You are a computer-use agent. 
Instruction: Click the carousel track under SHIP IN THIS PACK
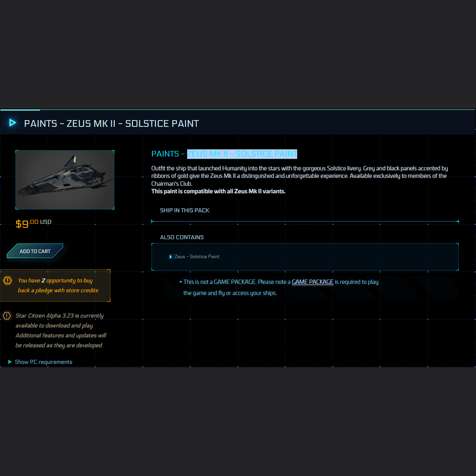tap(305, 221)
